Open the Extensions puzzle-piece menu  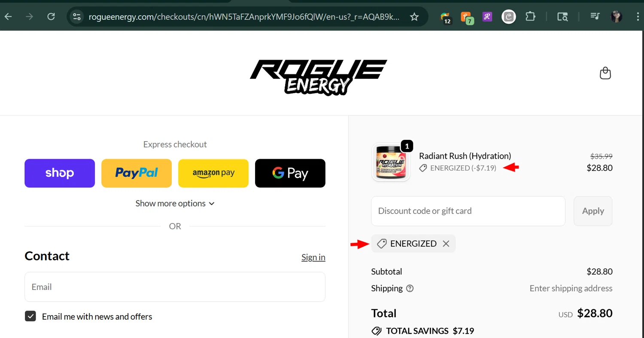coord(531,17)
